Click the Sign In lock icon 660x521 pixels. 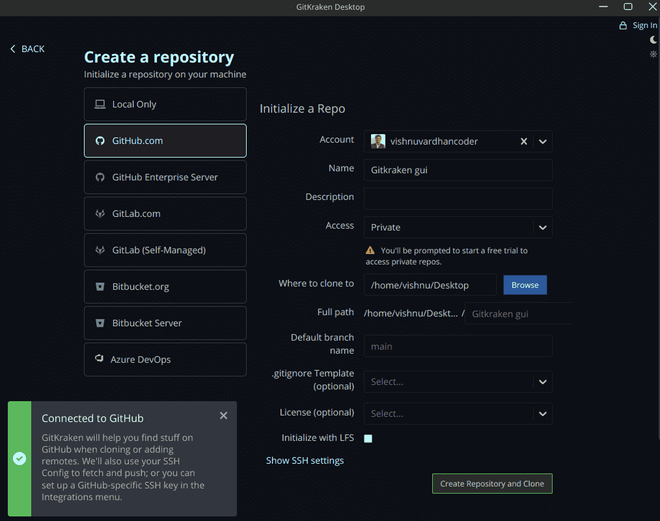(624, 26)
